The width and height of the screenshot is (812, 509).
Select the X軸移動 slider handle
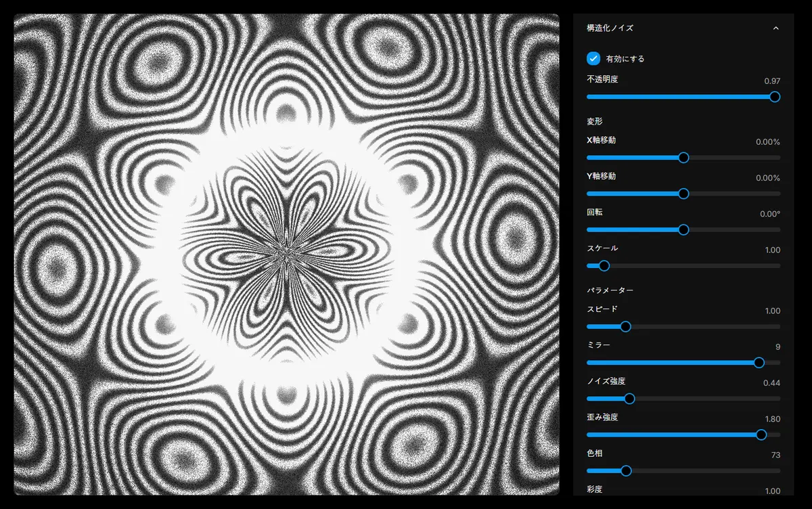click(x=683, y=157)
